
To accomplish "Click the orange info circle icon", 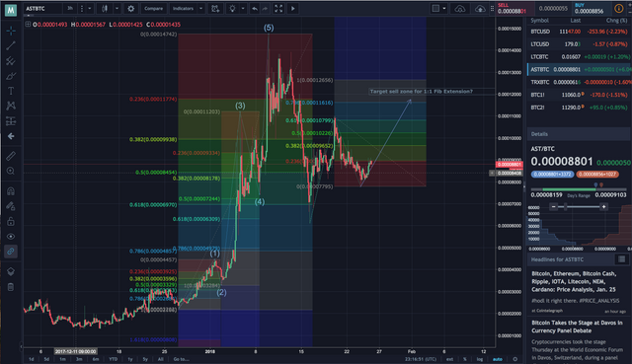I will point(619,9).
